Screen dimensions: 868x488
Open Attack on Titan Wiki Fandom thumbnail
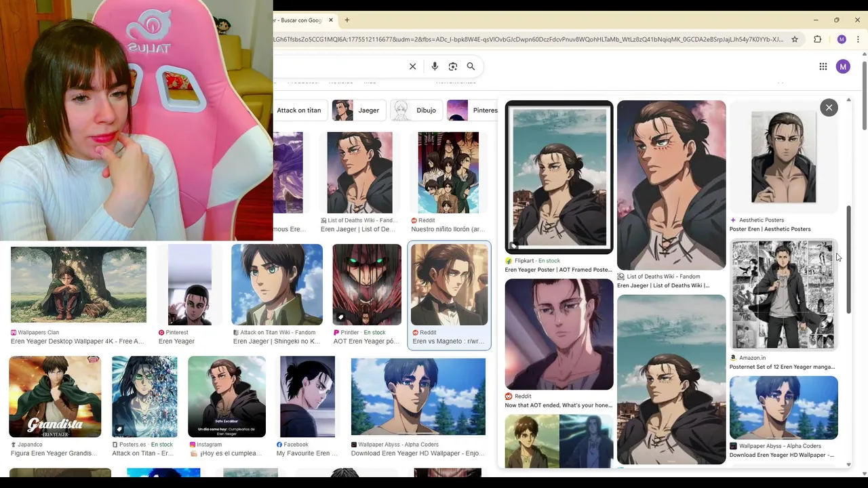point(277,285)
